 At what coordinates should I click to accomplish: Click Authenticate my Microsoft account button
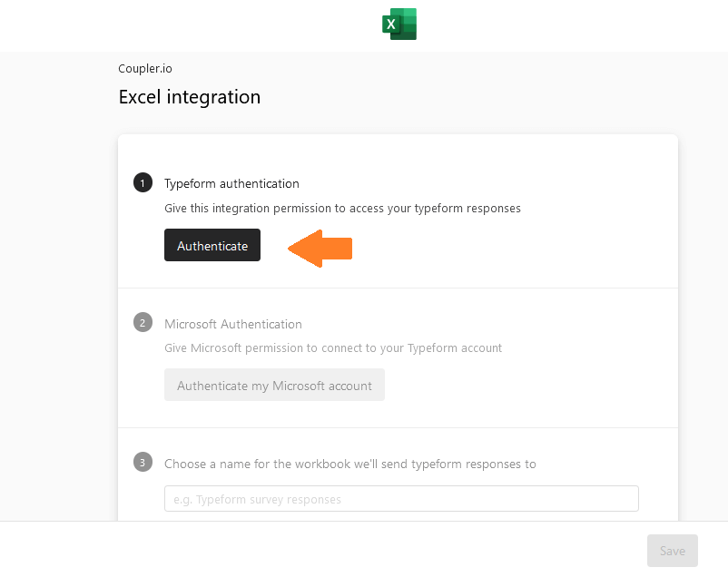274,385
